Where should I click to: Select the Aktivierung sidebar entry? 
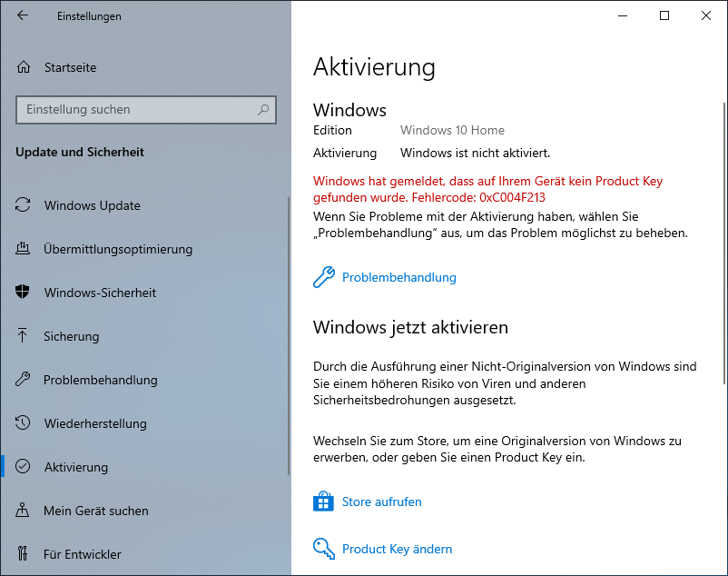(x=76, y=467)
